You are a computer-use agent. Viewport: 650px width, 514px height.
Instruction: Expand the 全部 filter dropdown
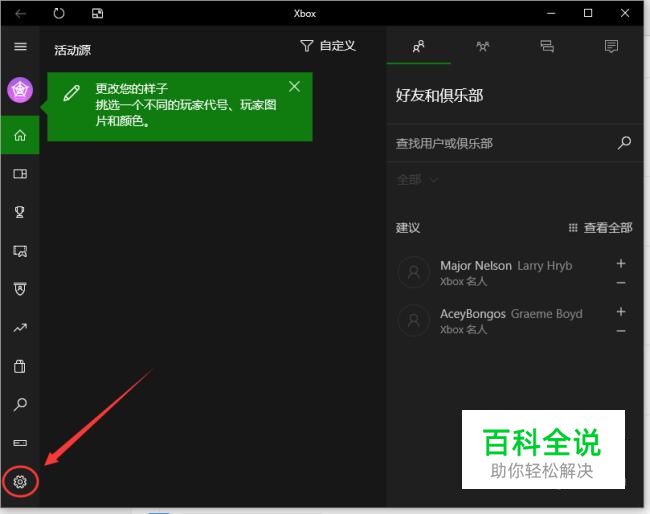point(417,180)
